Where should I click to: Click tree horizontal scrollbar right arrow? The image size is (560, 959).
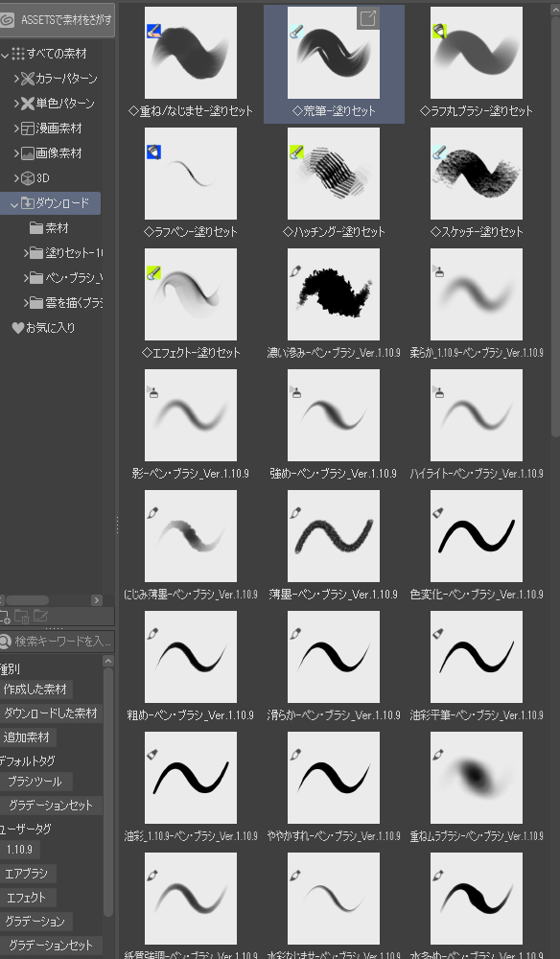97,600
